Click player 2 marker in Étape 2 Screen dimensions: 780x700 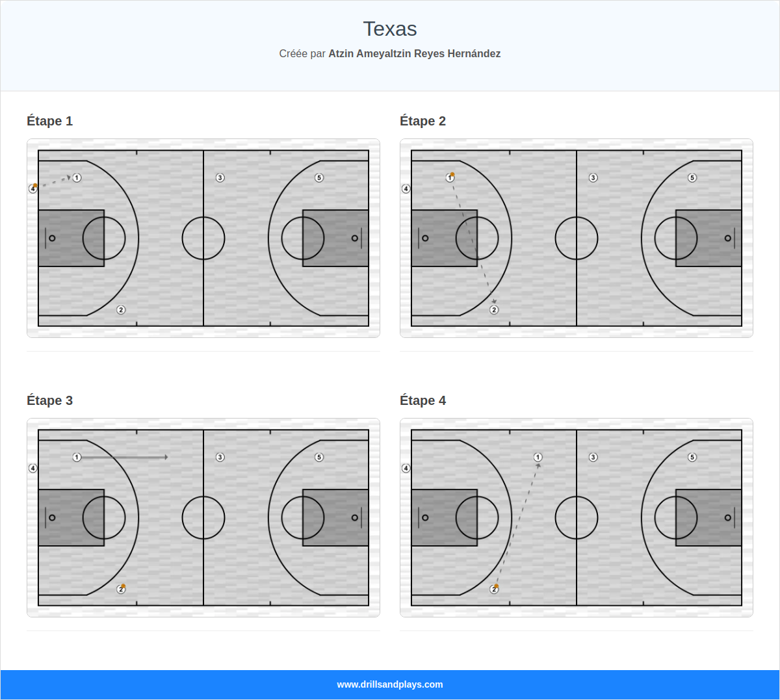point(493,310)
